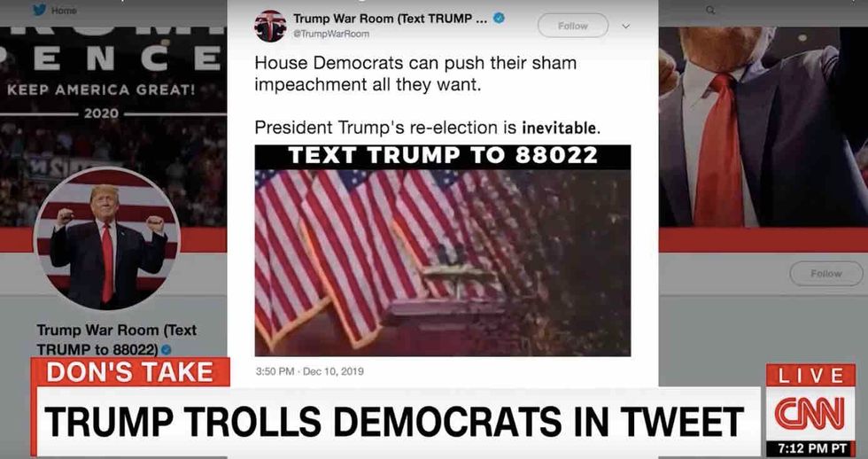
Task: Click the red LIVE indicator badge
Action: pos(811,376)
